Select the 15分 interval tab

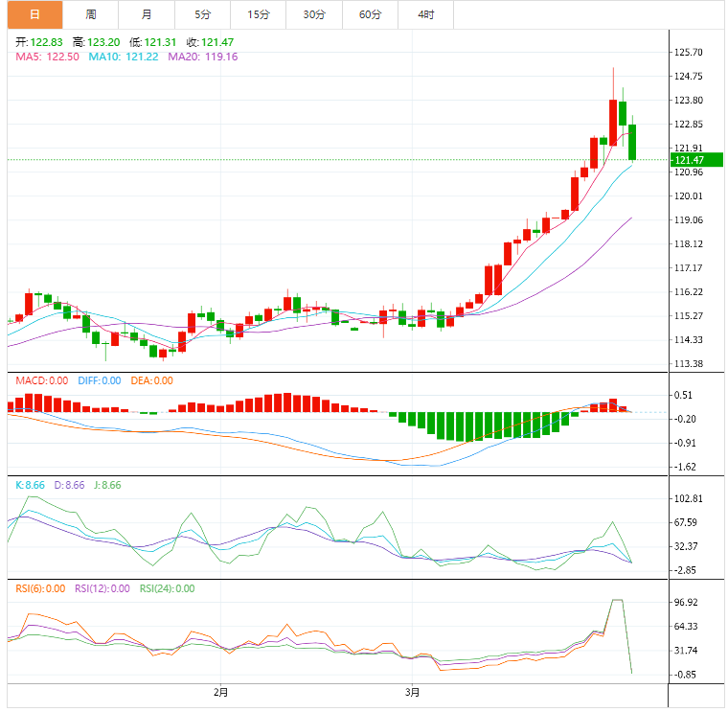(x=258, y=14)
